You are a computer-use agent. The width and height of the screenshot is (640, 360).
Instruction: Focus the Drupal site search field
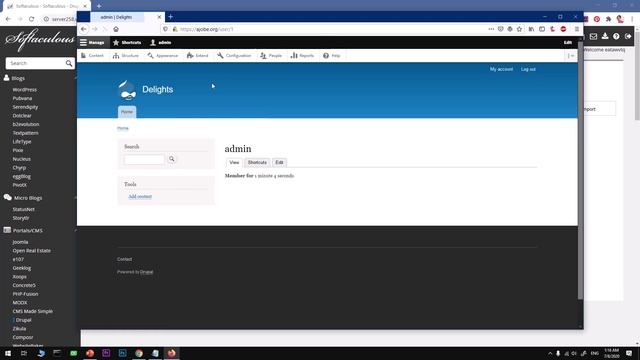144,159
